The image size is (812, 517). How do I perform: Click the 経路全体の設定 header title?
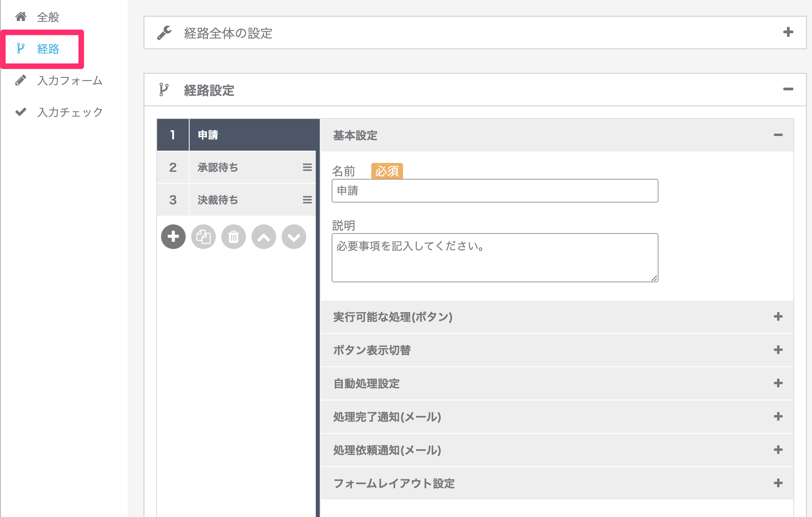pos(228,33)
